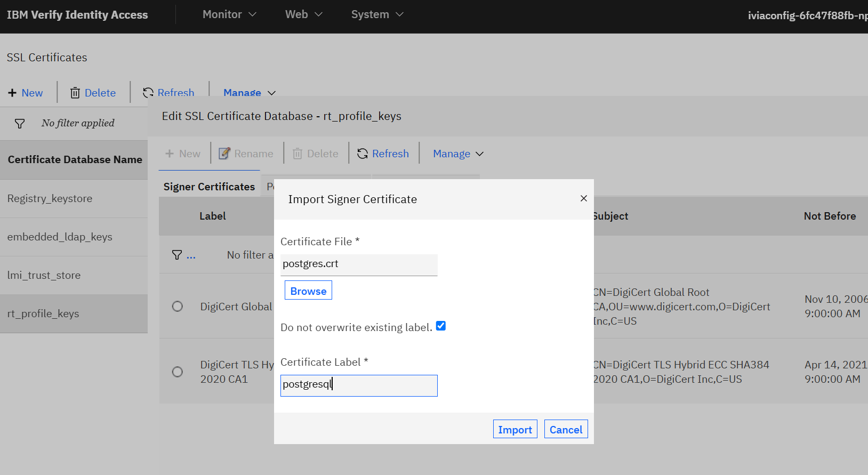Click the trash icon beside top Delete
868x475 pixels.
click(75, 93)
